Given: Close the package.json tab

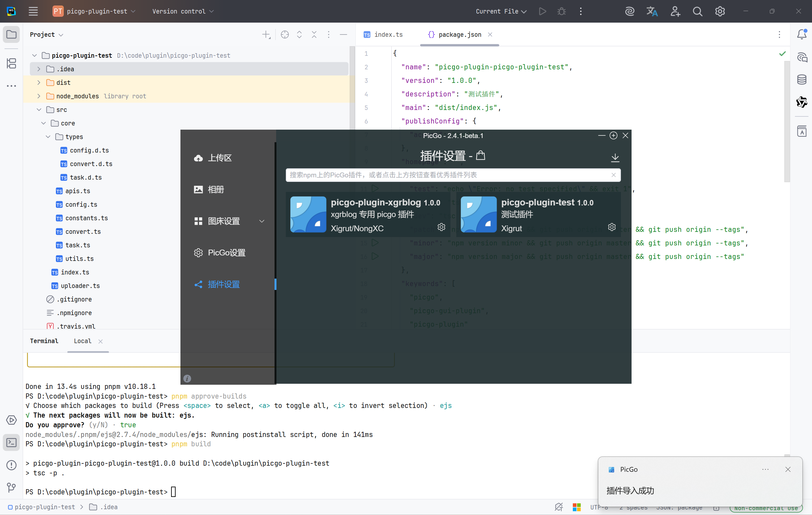Looking at the screenshot, I should tap(490, 35).
